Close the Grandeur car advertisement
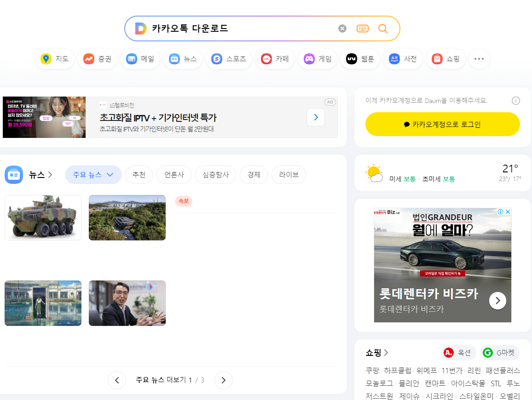The height and width of the screenshot is (400, 532). click(508, 211)
